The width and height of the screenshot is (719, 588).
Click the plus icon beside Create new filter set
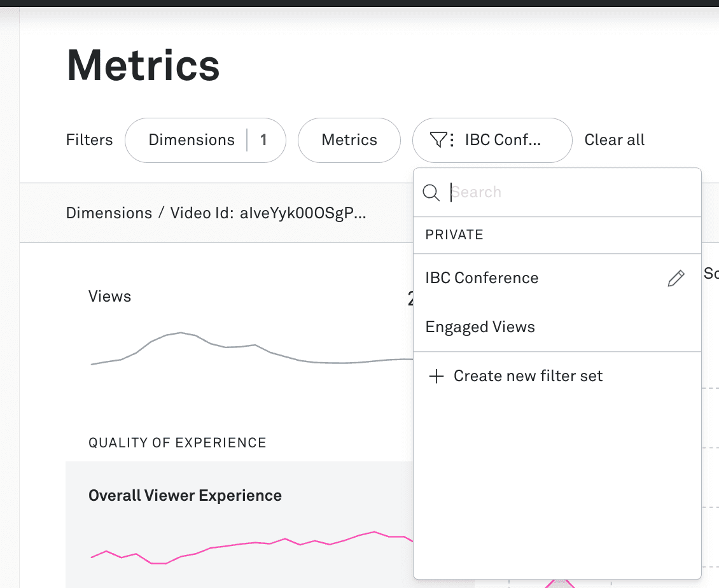click(x=436, y=376)
